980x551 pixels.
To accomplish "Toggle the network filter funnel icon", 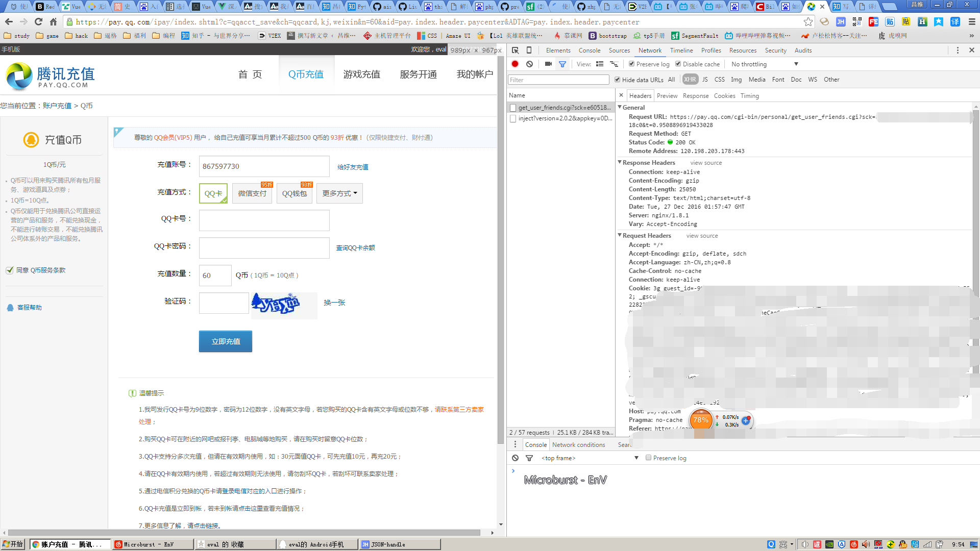I will (562, 64).
